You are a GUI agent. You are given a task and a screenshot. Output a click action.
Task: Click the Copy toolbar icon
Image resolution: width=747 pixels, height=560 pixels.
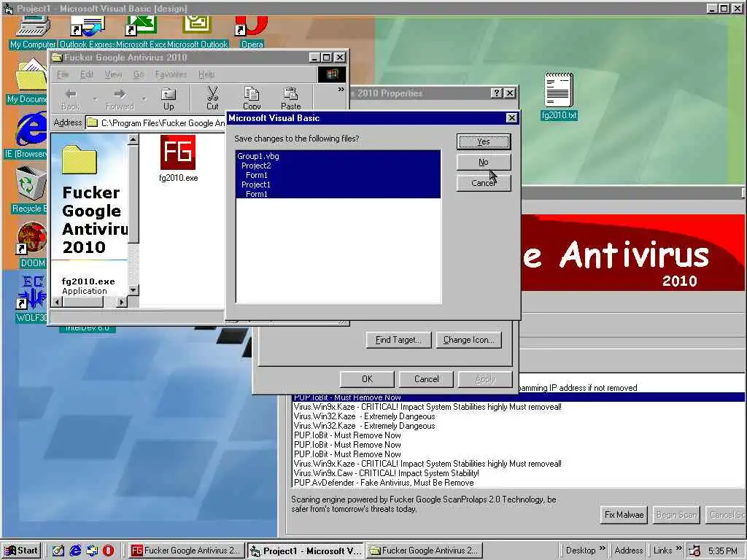tap(252, 98)
